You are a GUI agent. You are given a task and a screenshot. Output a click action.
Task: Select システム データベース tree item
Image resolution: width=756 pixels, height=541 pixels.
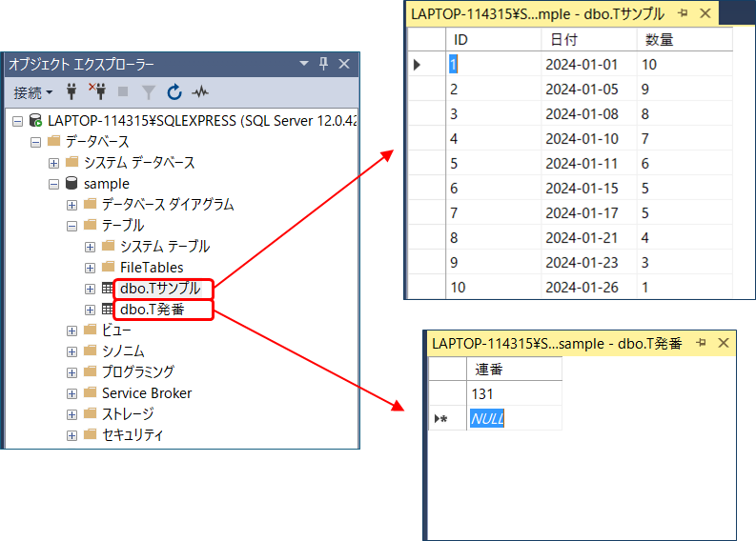click(x=139, y=162)
